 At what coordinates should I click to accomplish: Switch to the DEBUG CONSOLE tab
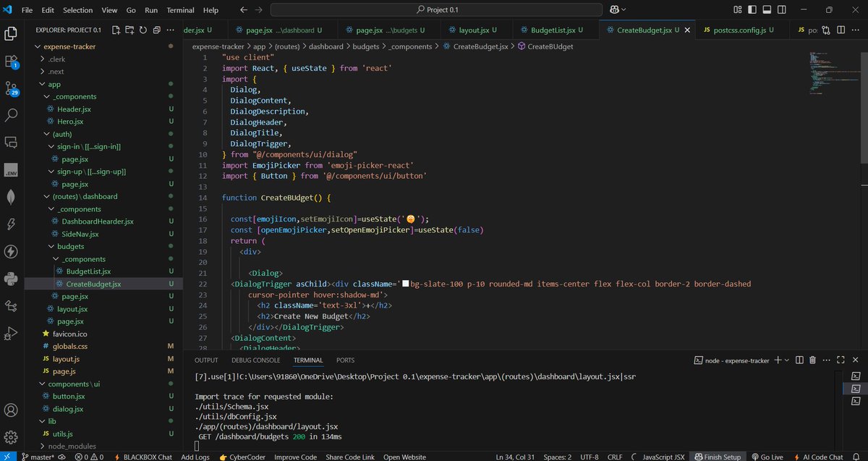tap(256, 360)
